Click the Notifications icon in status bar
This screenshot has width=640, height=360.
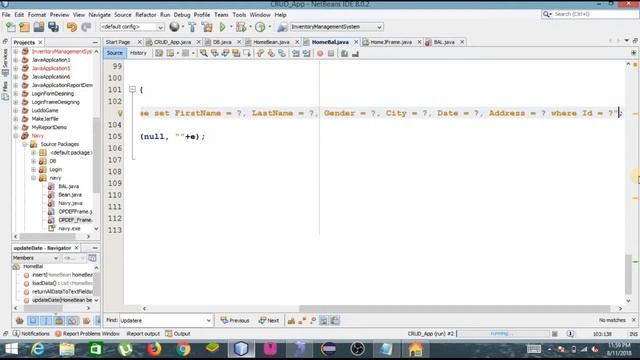(x=16, y=333)
